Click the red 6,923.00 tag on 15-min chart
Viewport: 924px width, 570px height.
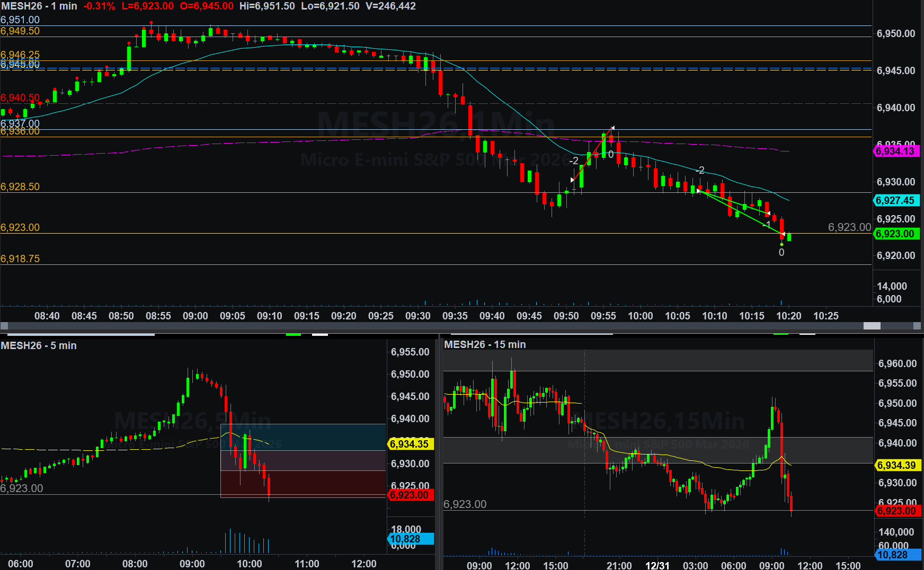[896, 511]
